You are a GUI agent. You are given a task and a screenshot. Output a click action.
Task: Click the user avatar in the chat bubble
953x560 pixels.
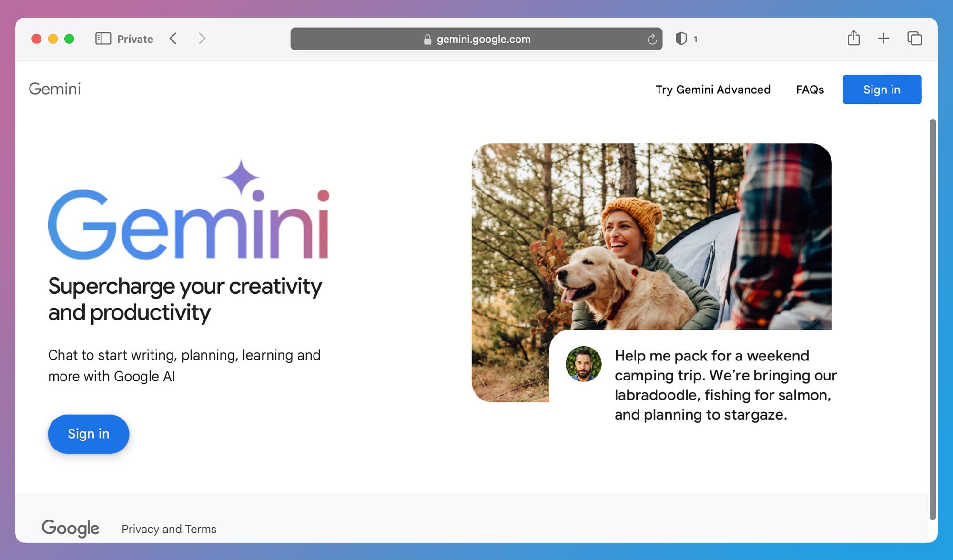pos(583,363)
